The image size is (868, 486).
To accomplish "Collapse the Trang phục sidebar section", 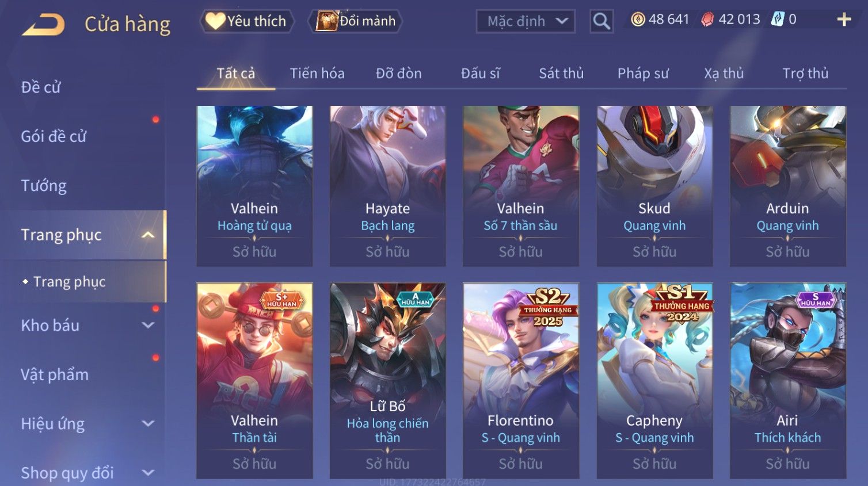I will (x=148, y=235).
